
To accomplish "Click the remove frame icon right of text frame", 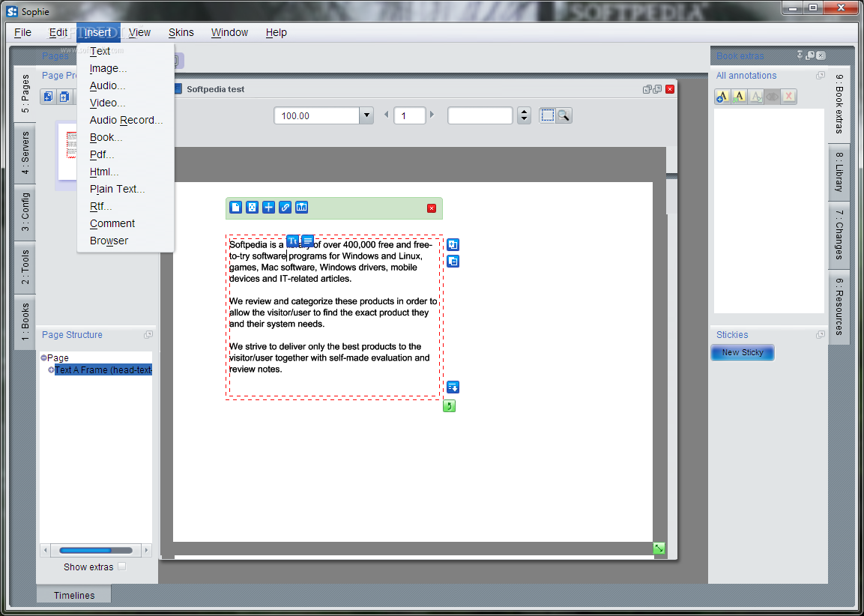I will tap(453, 262).
